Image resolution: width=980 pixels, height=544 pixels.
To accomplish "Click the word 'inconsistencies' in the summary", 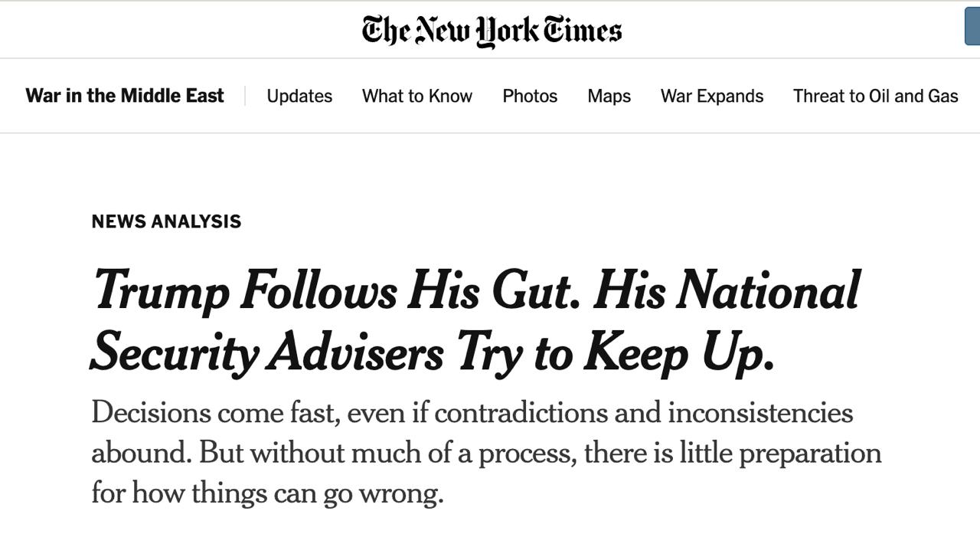I will click(760, 413).
